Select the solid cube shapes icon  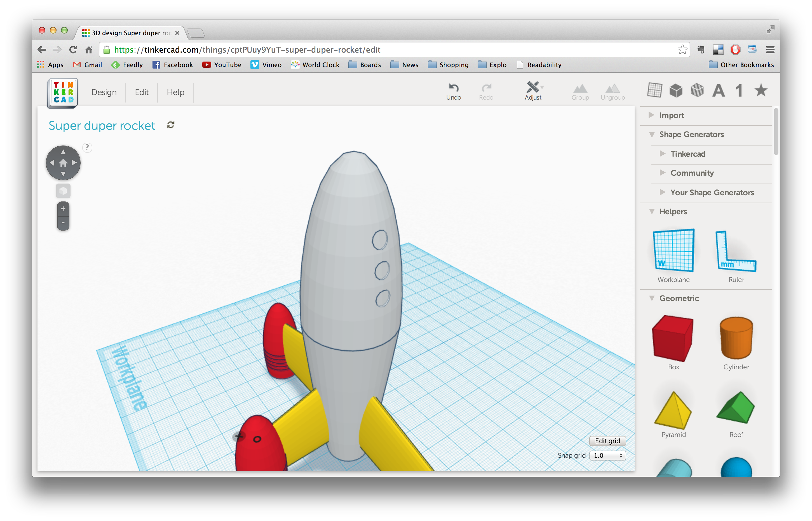pyautogui.click(x=676, y=90)
